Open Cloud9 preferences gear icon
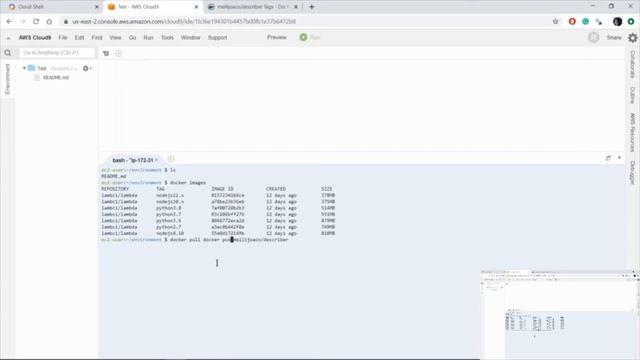 coord(633,38)
